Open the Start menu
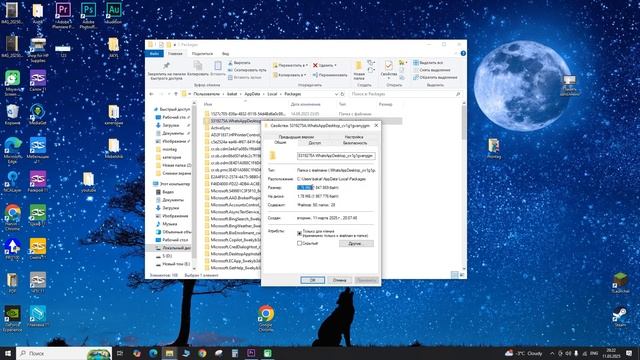The width and height of the screenshot is (640, 360). tap(8, 353)
